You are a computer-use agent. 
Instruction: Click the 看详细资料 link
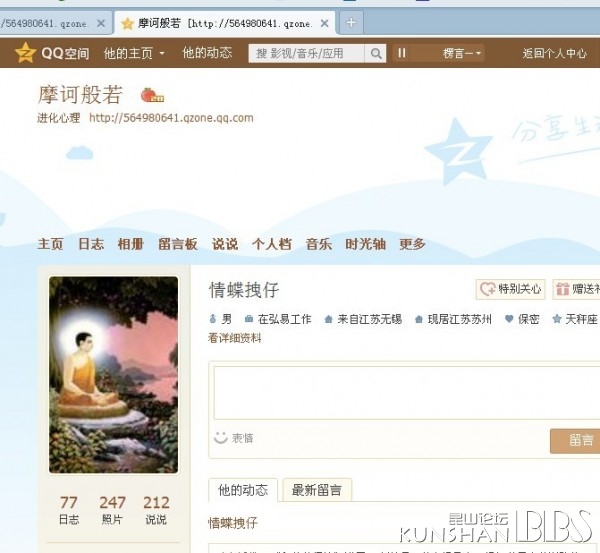[235, 338]
